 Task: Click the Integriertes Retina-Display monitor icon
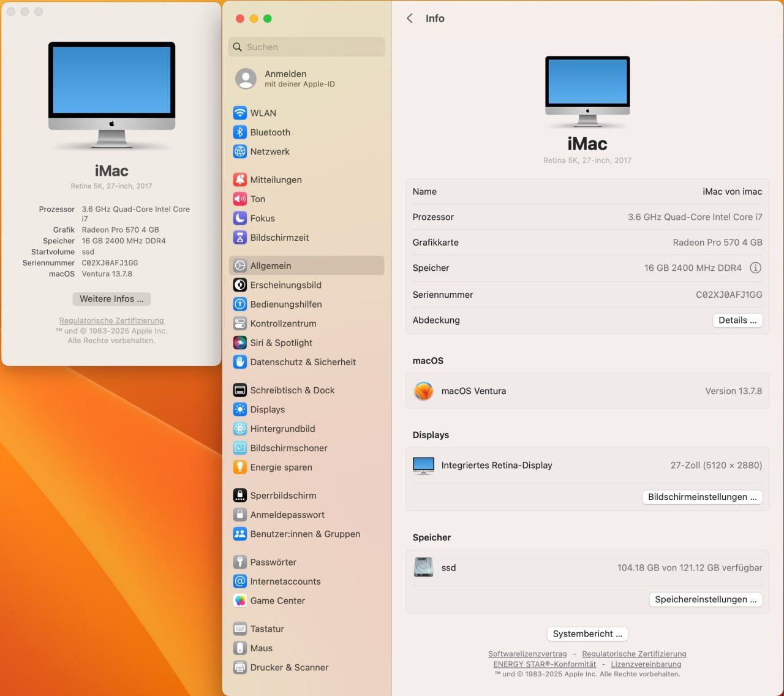[x=423, y=466]
